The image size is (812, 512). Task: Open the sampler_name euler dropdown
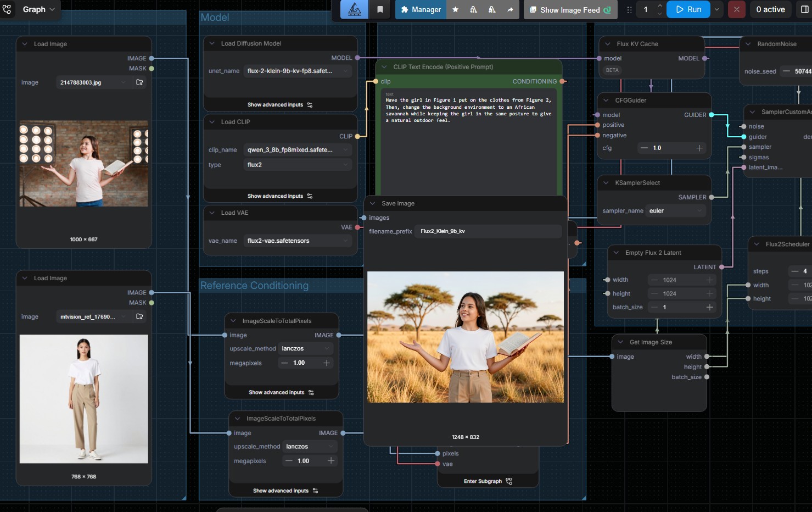(675, 211)
